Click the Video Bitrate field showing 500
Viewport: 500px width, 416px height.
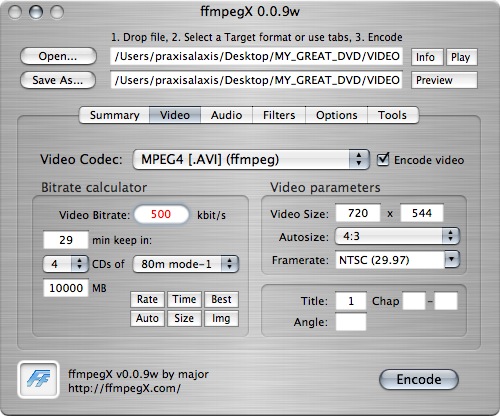(161, 214)
